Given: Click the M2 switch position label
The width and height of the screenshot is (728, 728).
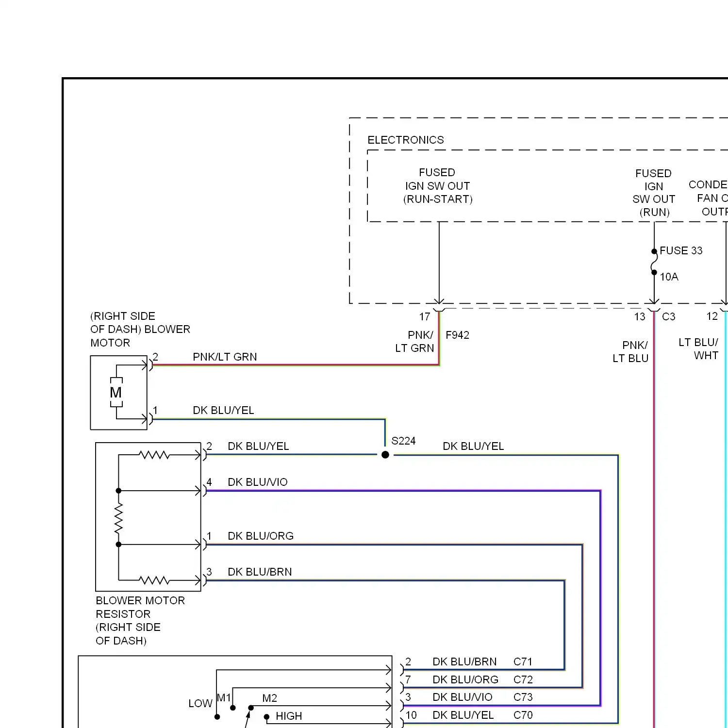Looking at the screenshot, I should (269, 698).
